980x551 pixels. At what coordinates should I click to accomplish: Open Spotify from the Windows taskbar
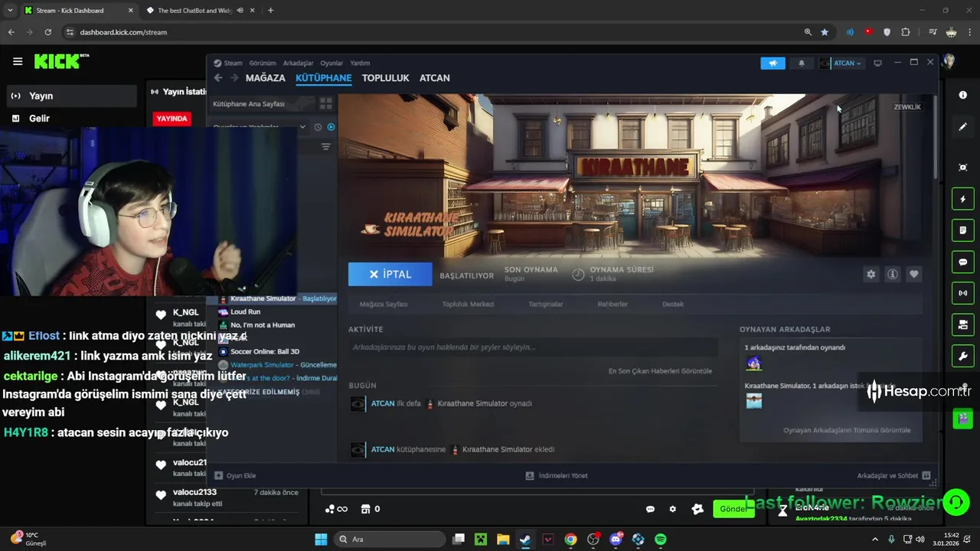point(661,540)
